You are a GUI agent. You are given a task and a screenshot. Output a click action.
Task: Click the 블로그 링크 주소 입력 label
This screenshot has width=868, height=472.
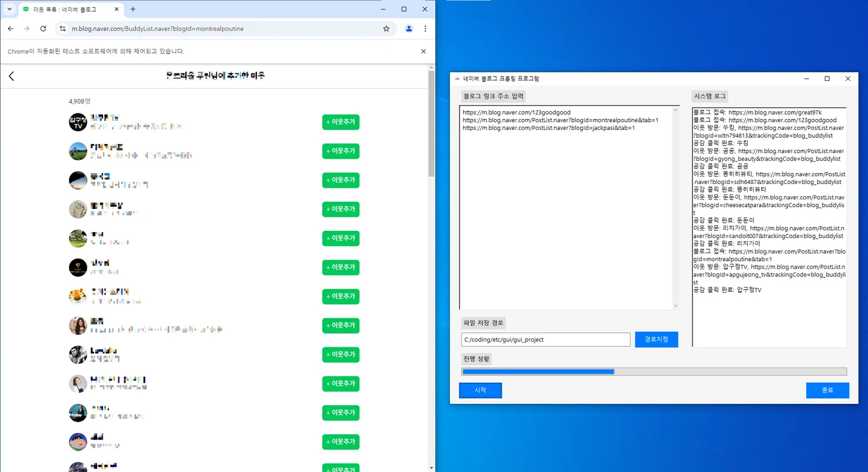coord(492,96)
